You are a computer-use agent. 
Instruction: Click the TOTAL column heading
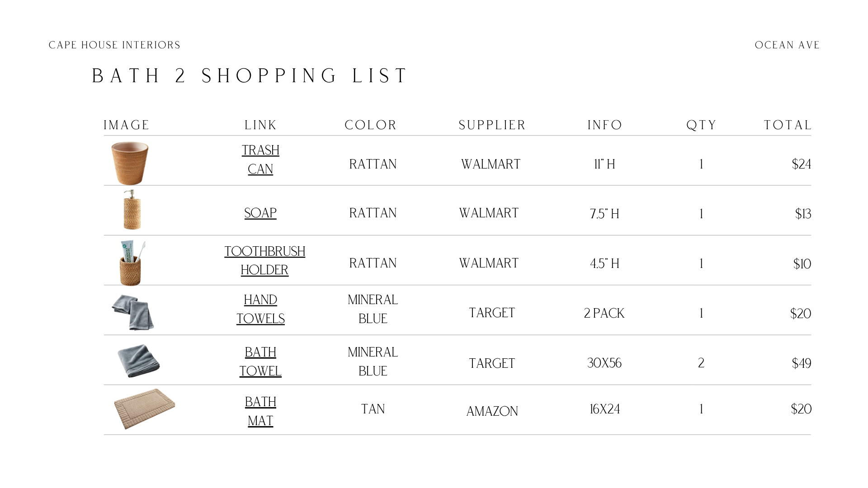coord(788,125)
